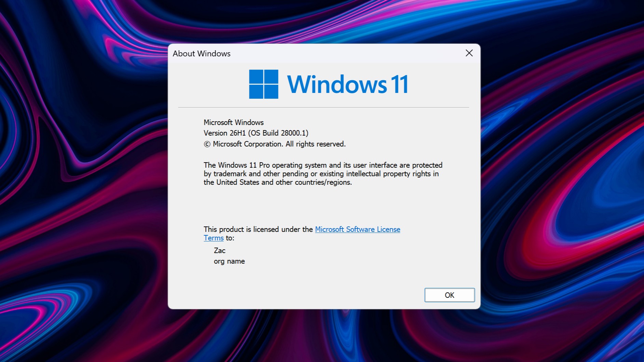
Task: Click the copyright Microsoft Corporation line
Action: [274, 144]
